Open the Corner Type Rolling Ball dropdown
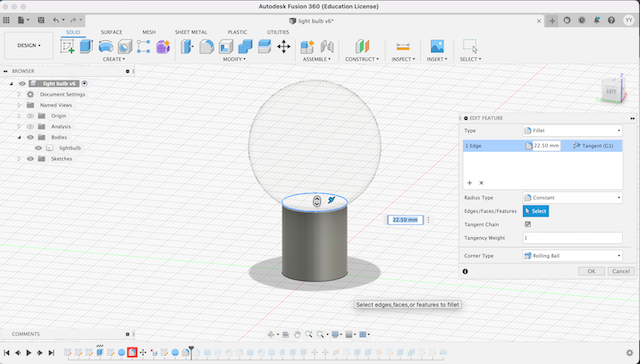 pos(572,256)
